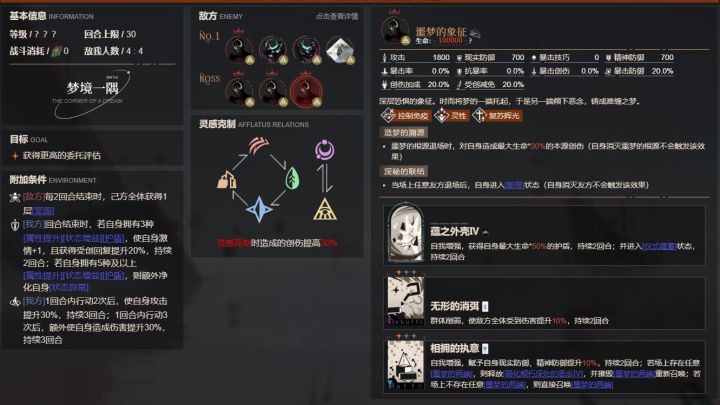
Task: Open 点击查看详情 enemy details link
Action: pyautogui.click(x=337, y=17)
